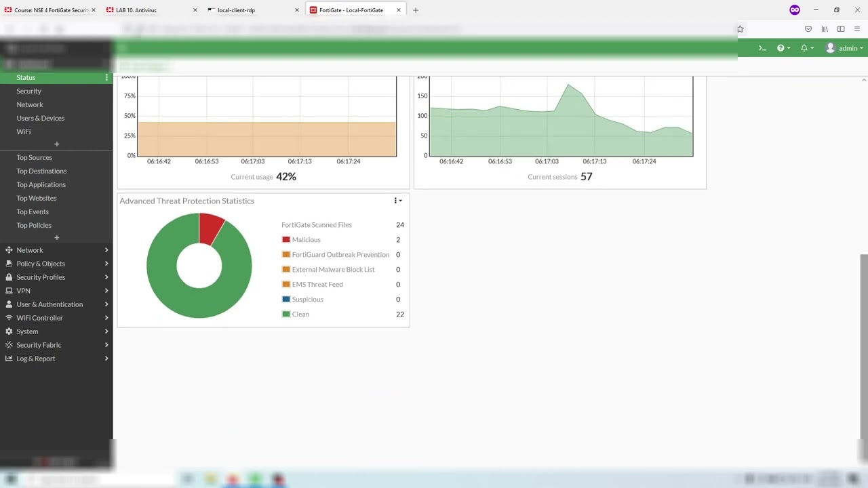Image resolution: width=868 pixels, height=488 pixels.
Task: Open the help question-mark dropdown
Action: click(x=784, y=48)
